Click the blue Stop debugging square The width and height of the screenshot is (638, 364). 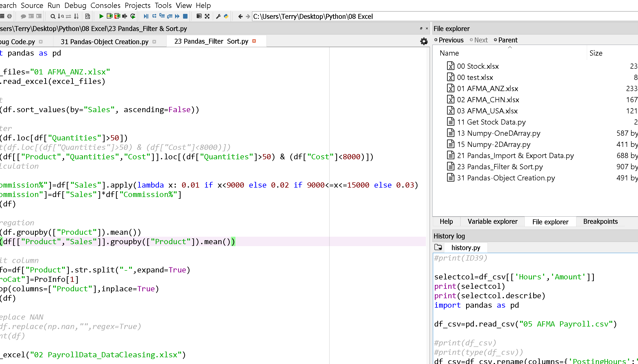185,16
